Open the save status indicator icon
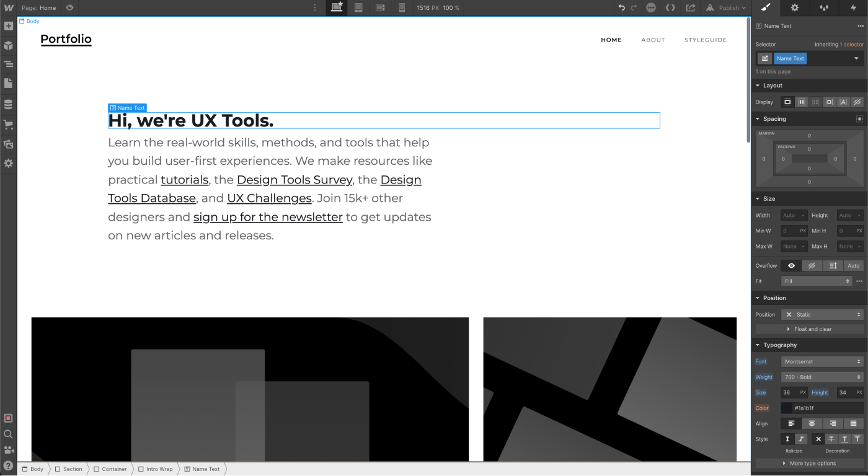The height and width of the screenshot is (476, 868). pyautogui.click(x=651, y=8)
